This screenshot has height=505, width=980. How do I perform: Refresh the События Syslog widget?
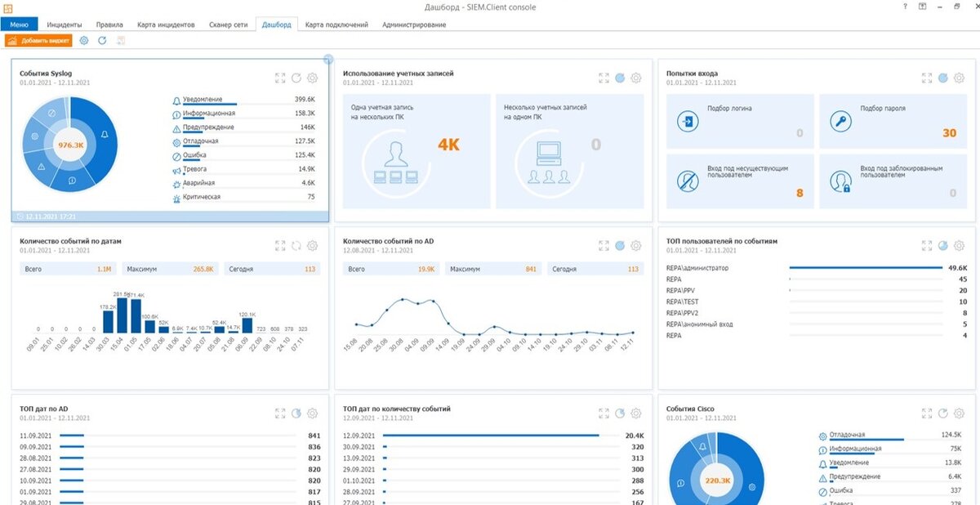coord(296,78)
